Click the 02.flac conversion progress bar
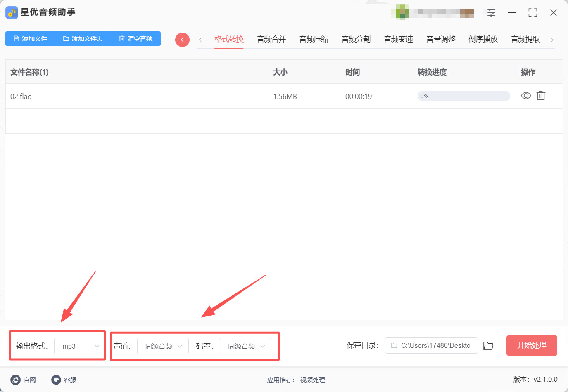Screen dimensions: 568x392 464,96
